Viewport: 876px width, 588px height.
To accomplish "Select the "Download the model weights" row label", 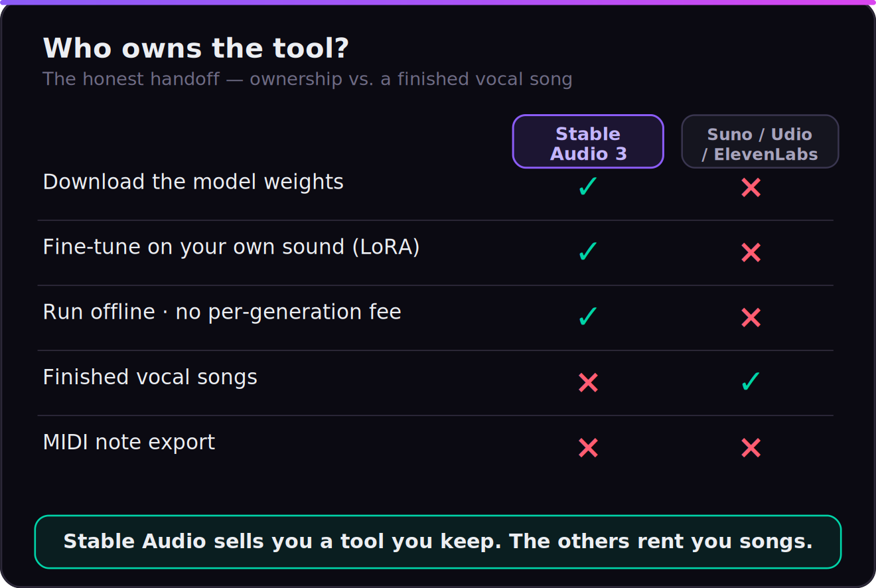I will point(193,182).
